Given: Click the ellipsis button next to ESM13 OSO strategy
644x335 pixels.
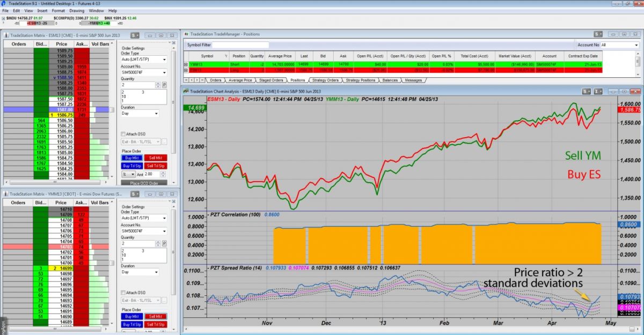Looking at the screenshot, I should [x=164, y=142].
